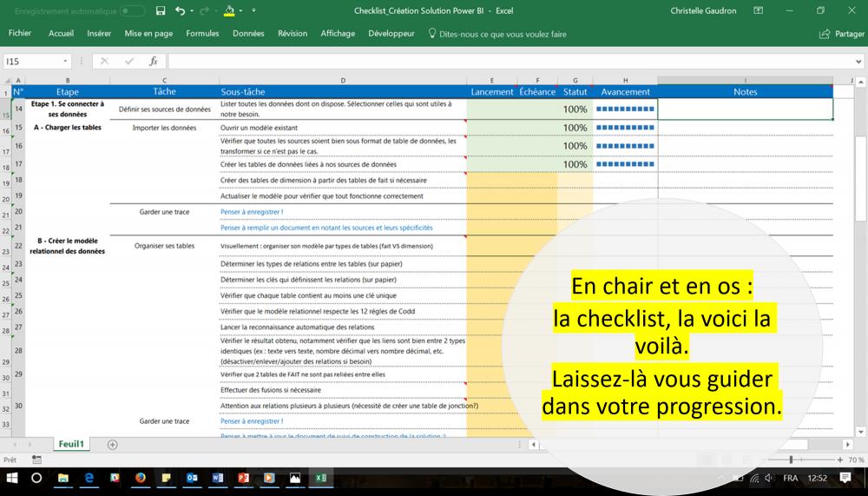The height and width of the screenshot is (496, 868).
Task: Select column D header
Action: tap(343, 81)
